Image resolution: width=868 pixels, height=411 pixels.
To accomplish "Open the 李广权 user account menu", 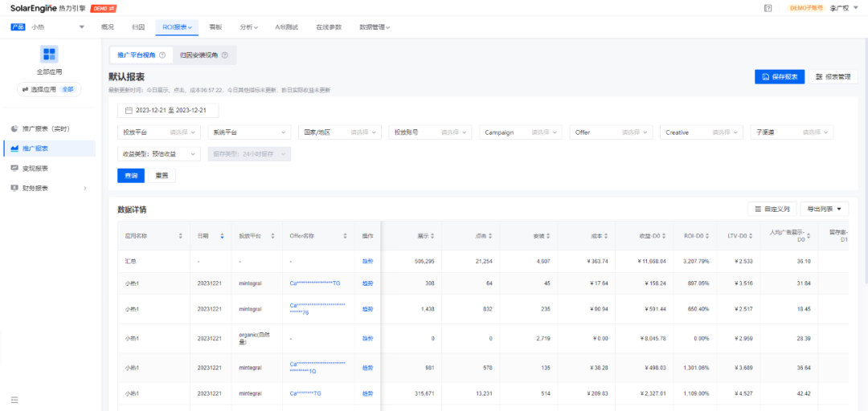I will (x=845, y=8).
